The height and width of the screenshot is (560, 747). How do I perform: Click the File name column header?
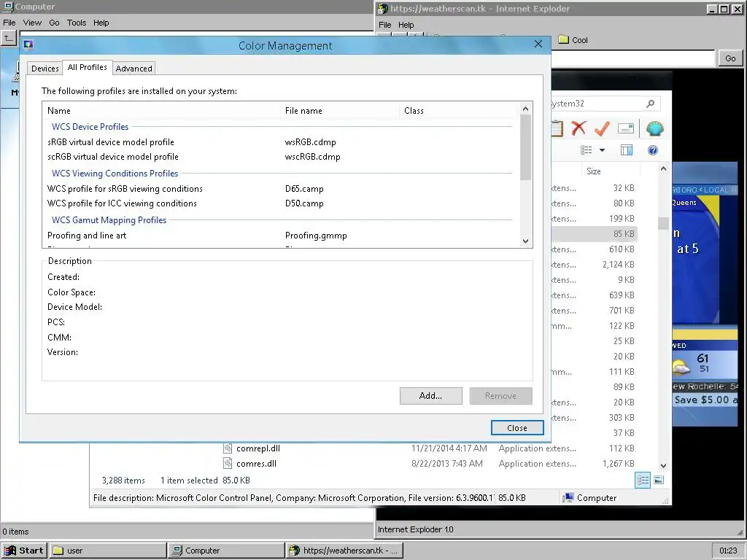coord(340,111)
